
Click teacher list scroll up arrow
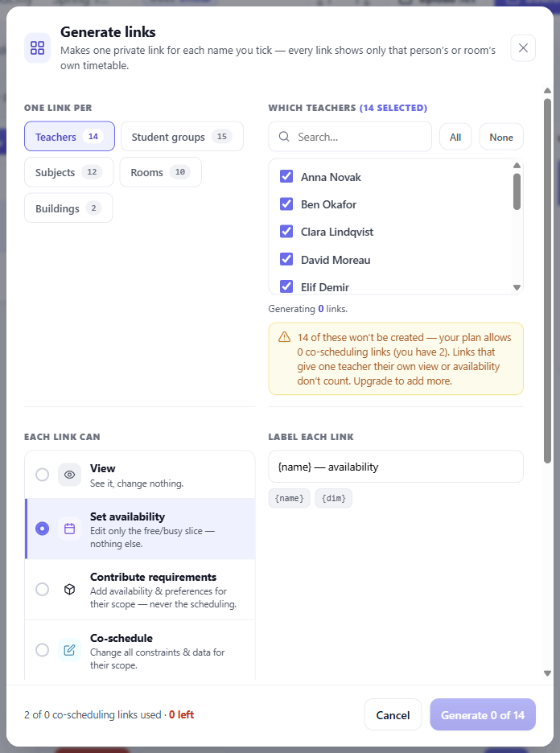[517, 166]
